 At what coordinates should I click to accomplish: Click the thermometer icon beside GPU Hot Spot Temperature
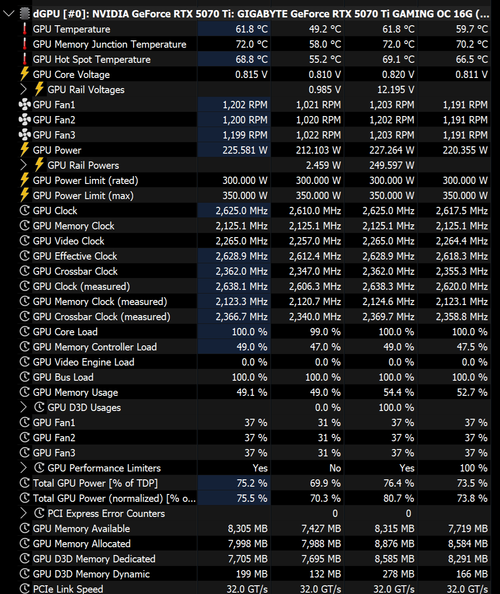(x=25, y=59)
